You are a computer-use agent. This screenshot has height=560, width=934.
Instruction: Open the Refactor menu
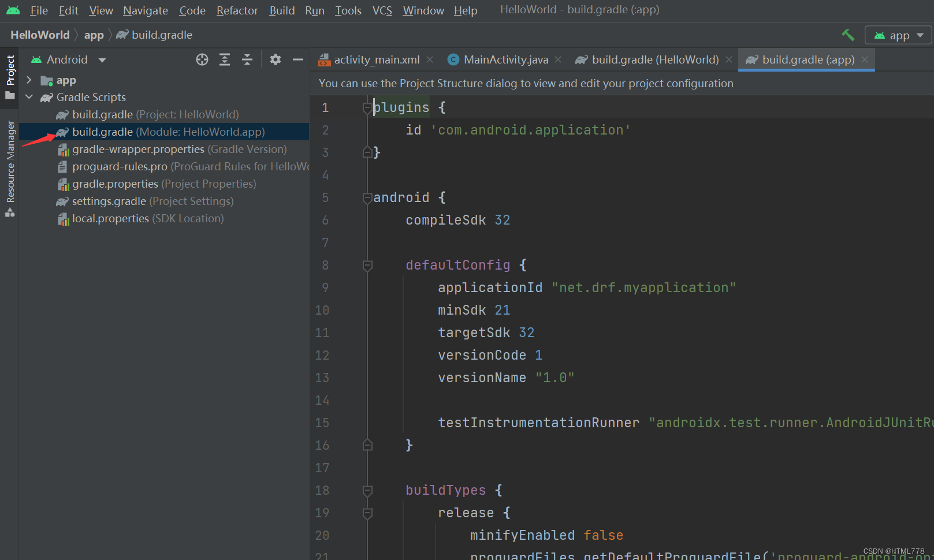pos(237,10)
